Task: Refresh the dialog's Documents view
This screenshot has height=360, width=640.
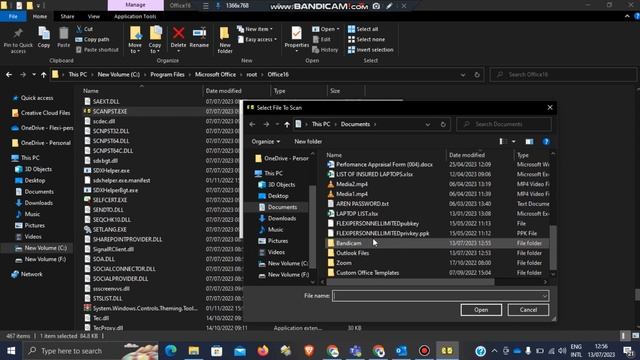Action: pos(443,124)
